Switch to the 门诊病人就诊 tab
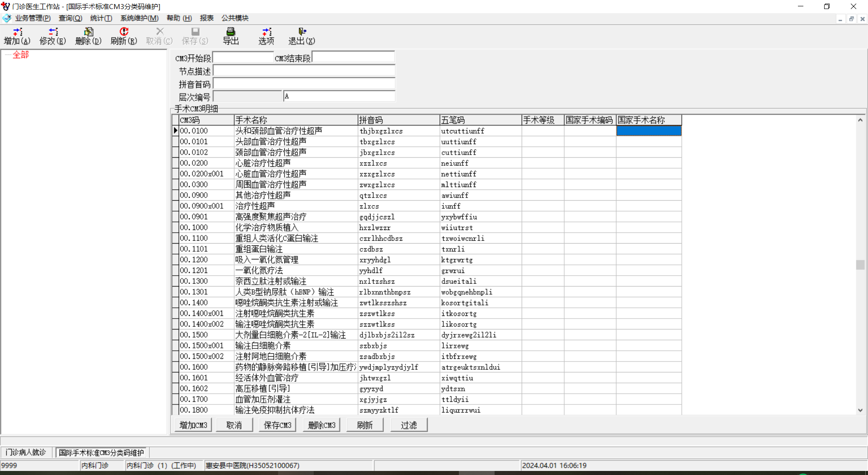Image resolution: width=868 pixels, height=475 pixels. [26, 452]
